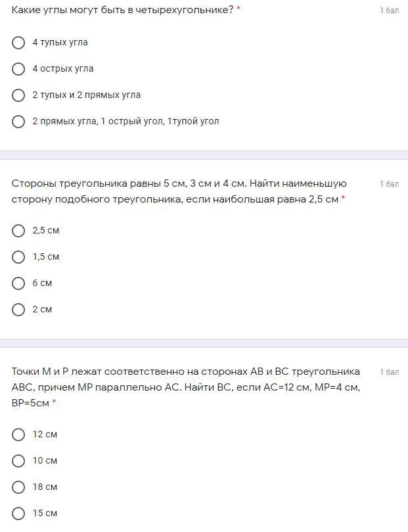Image resolution: width=408 pixels, height=532 pixels.
Task: Click the '15 см' label text
Action: point(45,514)
